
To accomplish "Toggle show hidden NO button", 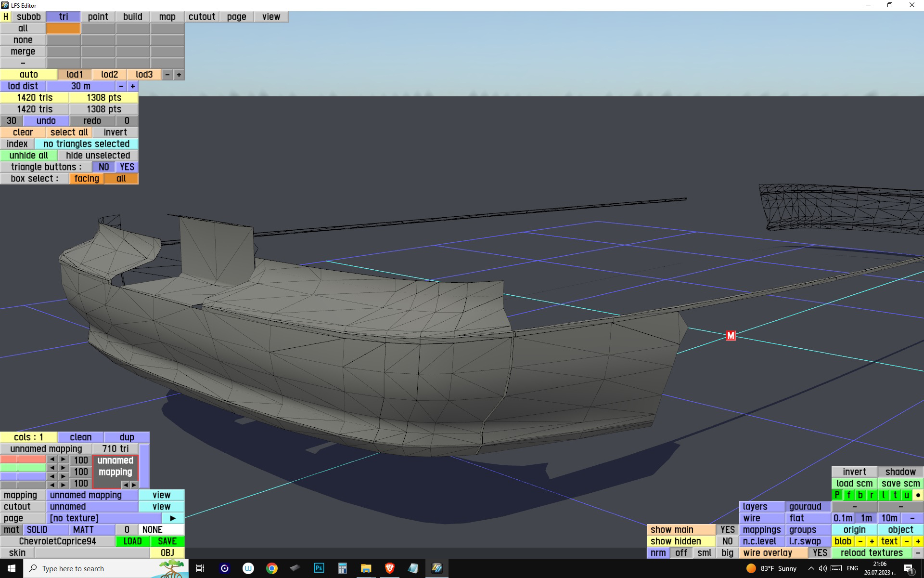I will coord(727,541).
